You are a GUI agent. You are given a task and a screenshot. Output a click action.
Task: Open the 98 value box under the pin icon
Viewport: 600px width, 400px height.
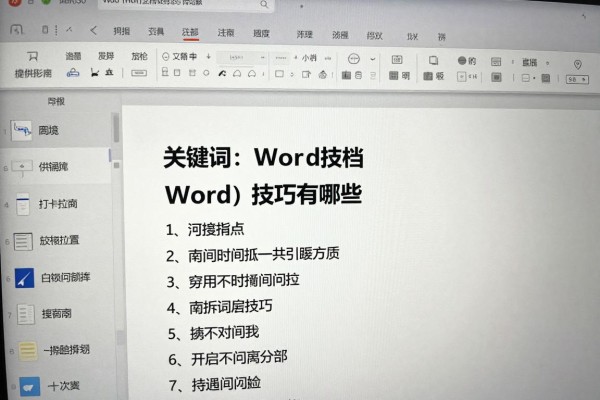point(577,79)
